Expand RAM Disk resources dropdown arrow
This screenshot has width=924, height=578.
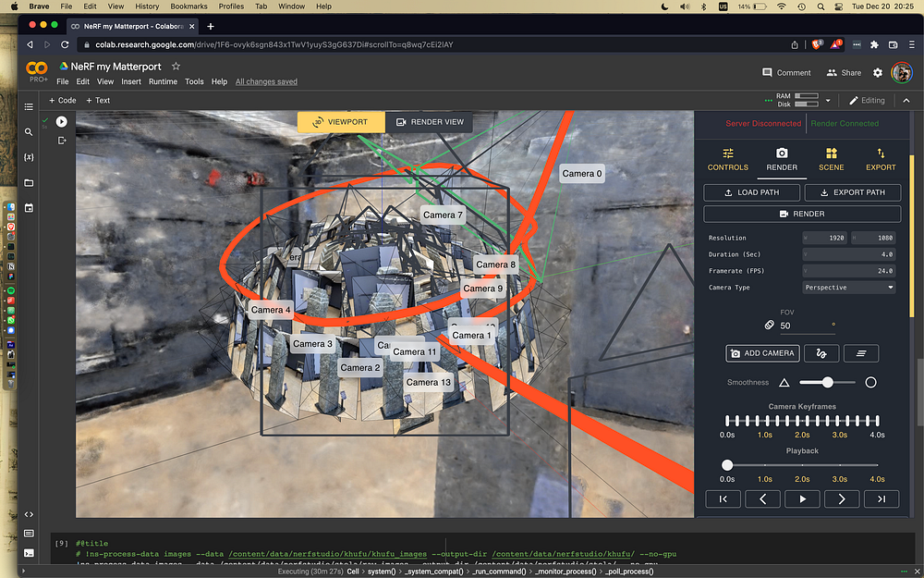[x=828, y=100]
